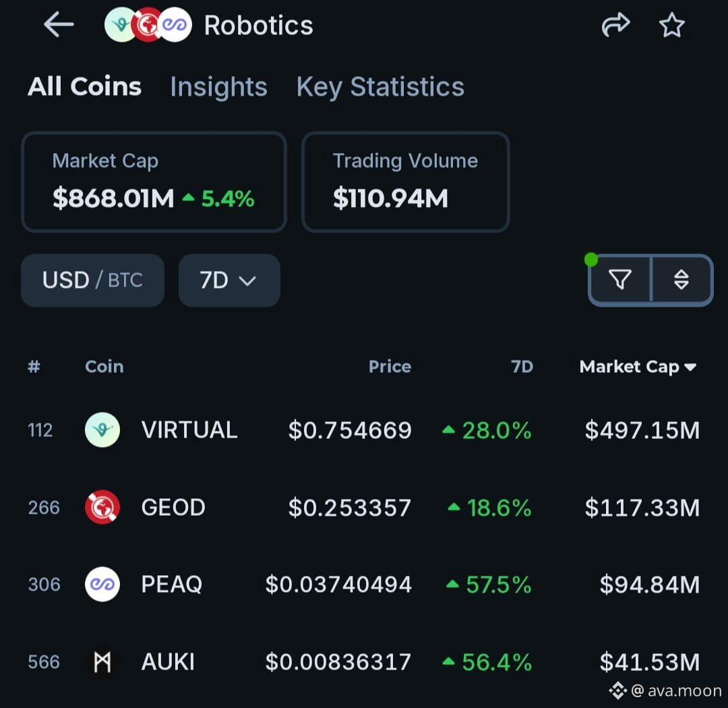Open the PEAQ price $0.03740494 row
Image resolution: width=728 pixels, height=708 pixels.
click(364, 585)
